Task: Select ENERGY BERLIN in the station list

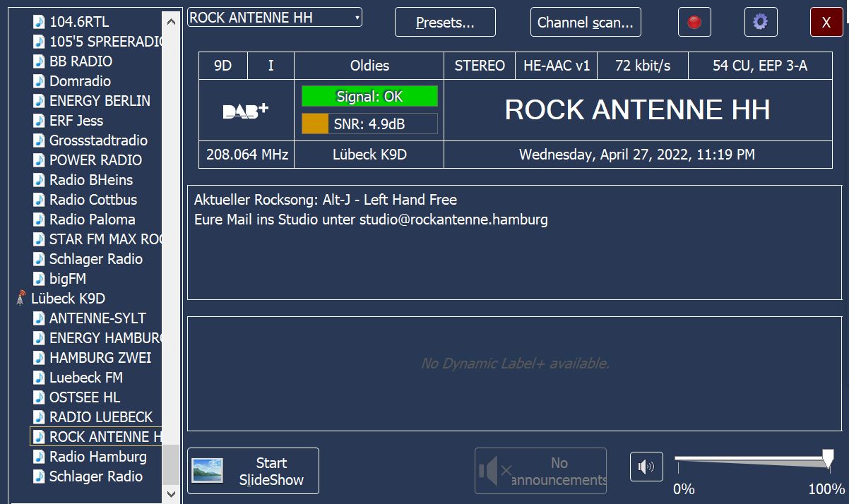Action: [x=100, y=101]
